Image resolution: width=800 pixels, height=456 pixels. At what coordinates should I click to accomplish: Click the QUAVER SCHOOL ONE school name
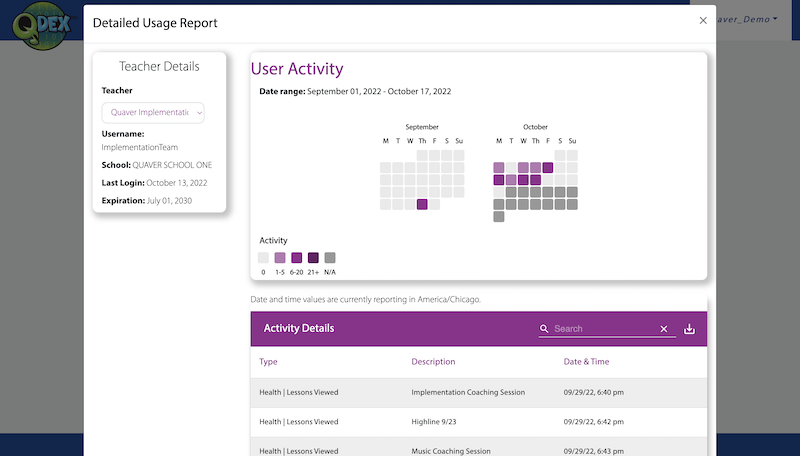172,165
